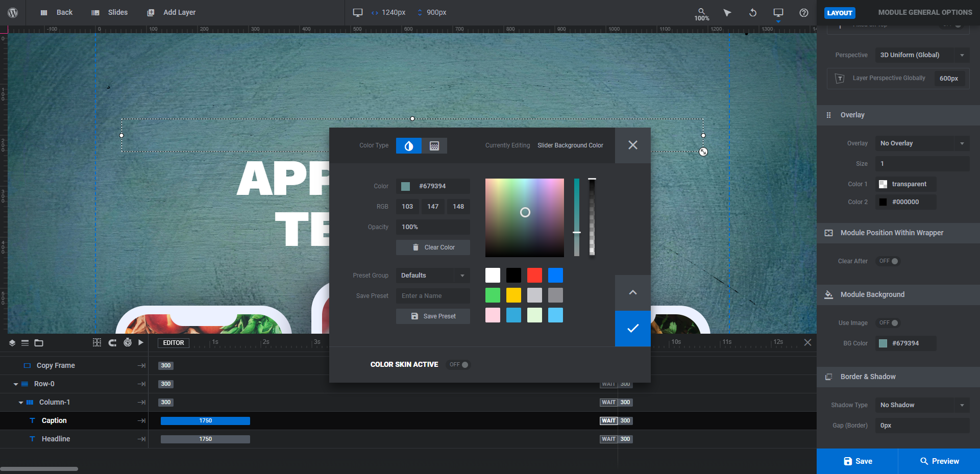Select the Copy Frame row

point(56,366)
